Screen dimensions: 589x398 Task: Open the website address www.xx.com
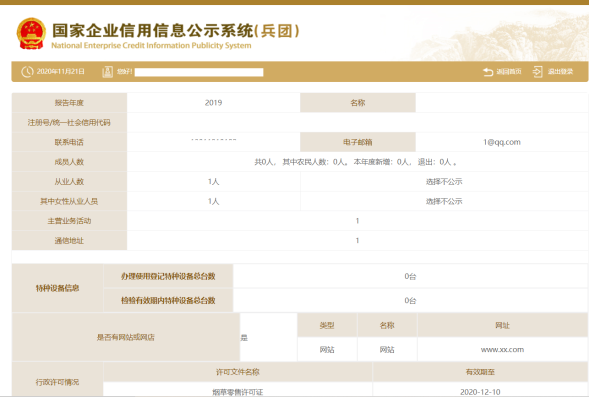tap(503, 350)
